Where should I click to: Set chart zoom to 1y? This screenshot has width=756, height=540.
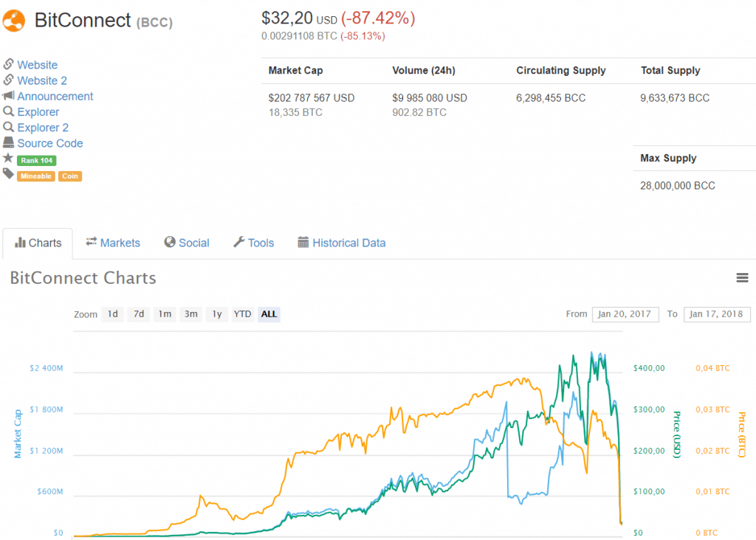pyautogui.click(x=217, y=314)
